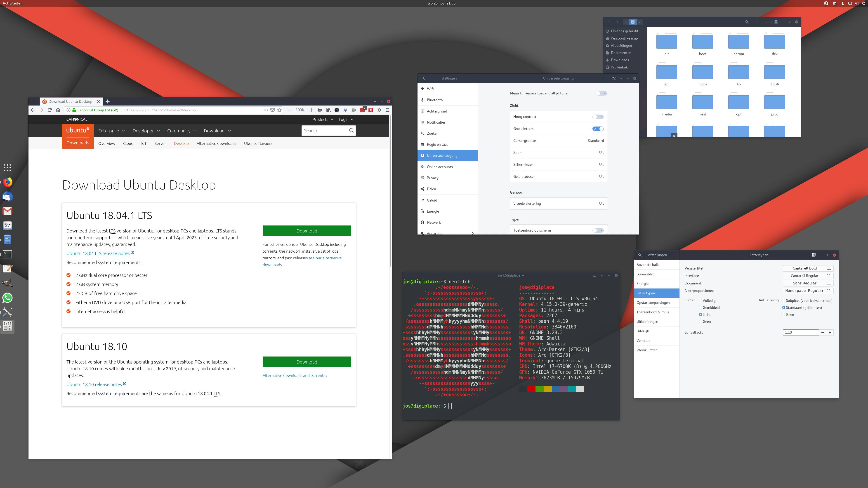868x488 pixels.
Task: Open Pocket save icon in address bar
Action: [x=273, y=110]
